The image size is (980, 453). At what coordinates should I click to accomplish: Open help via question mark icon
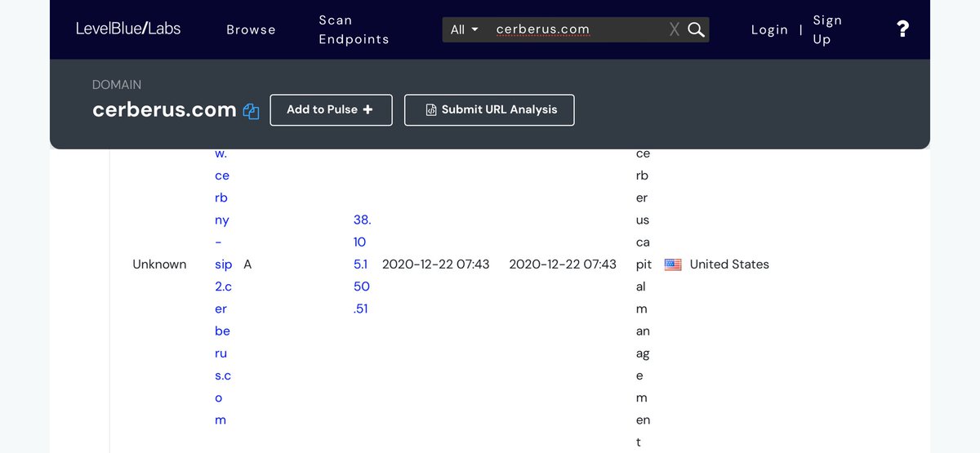902,29
